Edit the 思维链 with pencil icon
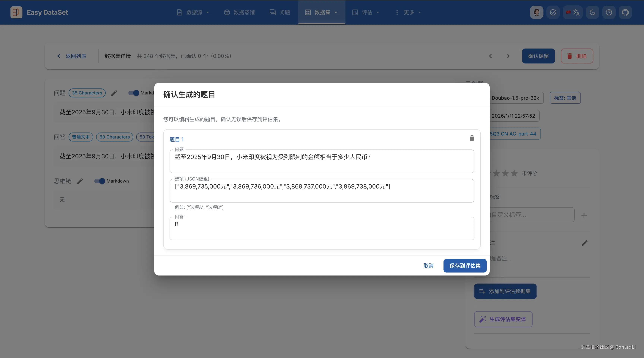 (80, 181)
